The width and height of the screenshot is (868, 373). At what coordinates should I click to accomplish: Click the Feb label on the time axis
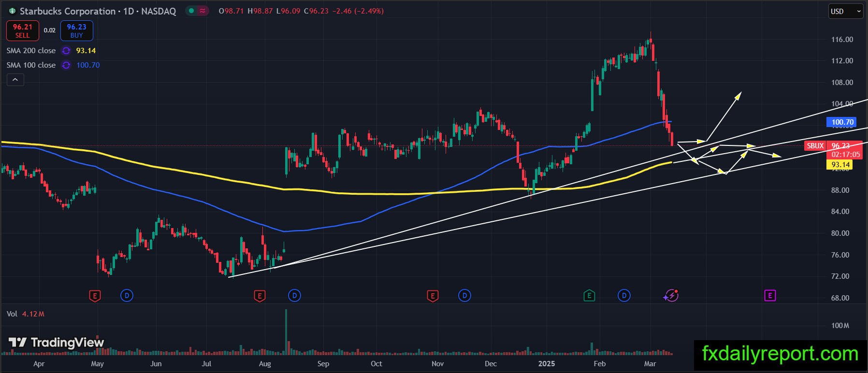599,364
